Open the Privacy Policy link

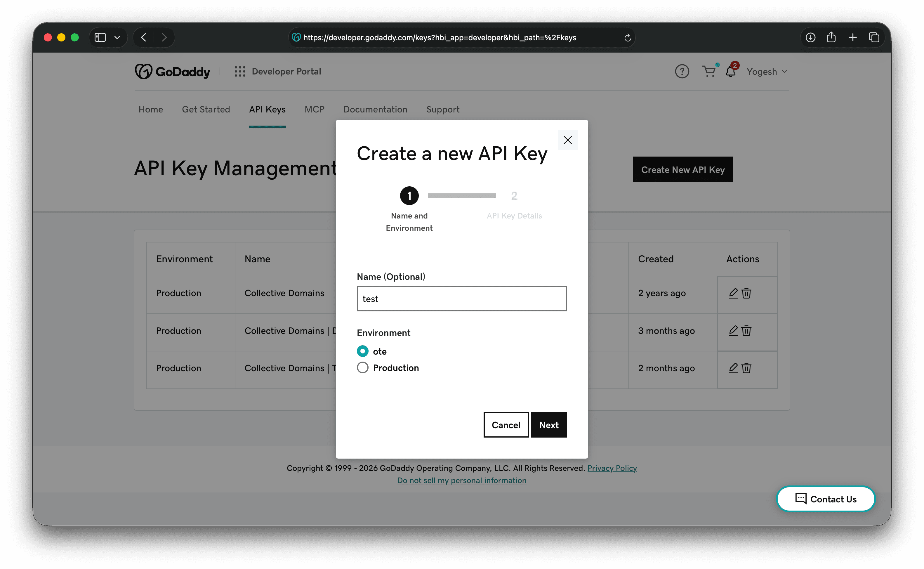coord(612,468)
